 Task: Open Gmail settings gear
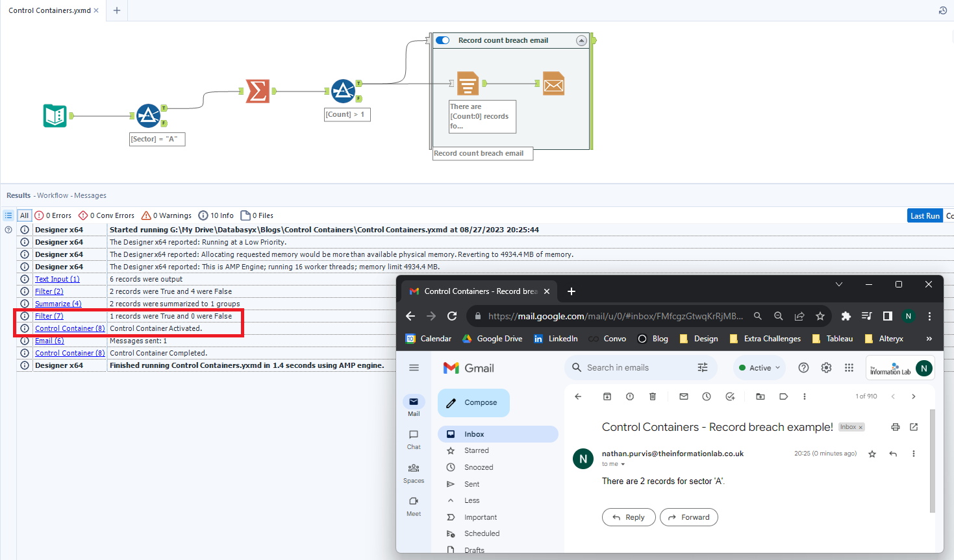826,367
